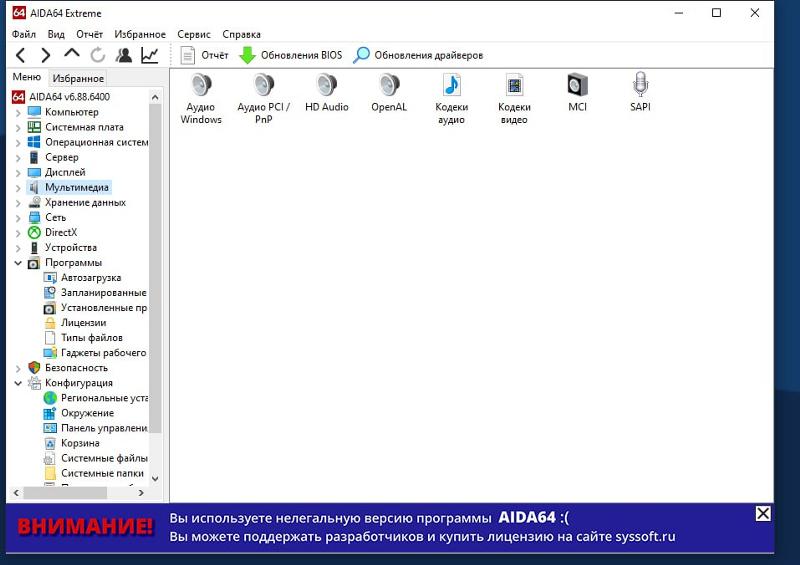Collapse the Конфигурация tree node
The image size is (800, 565).
pyautogui.click(x=18, y=383)
